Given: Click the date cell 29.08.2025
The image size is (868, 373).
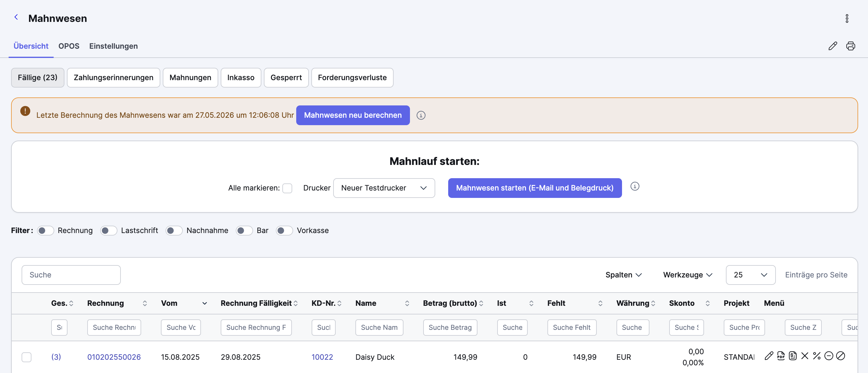Looking at the screenshot, I should pyautogui.click(x=241, y=357).
